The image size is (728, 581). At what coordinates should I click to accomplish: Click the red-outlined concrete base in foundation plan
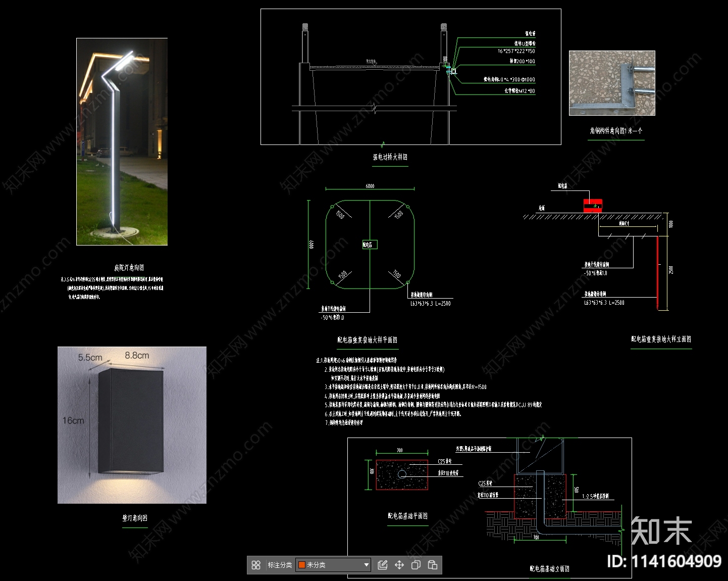402,475
